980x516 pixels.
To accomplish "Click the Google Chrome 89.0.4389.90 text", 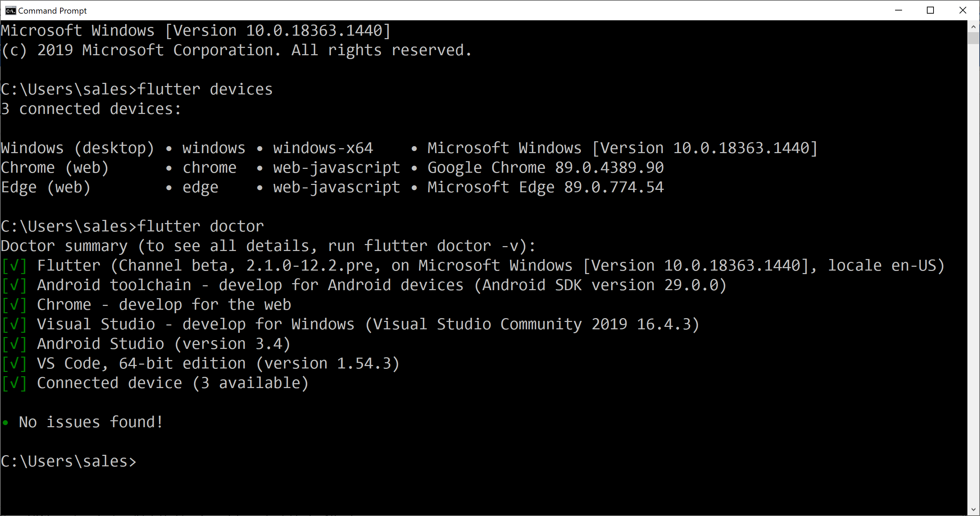I will [x=545, y=168].
